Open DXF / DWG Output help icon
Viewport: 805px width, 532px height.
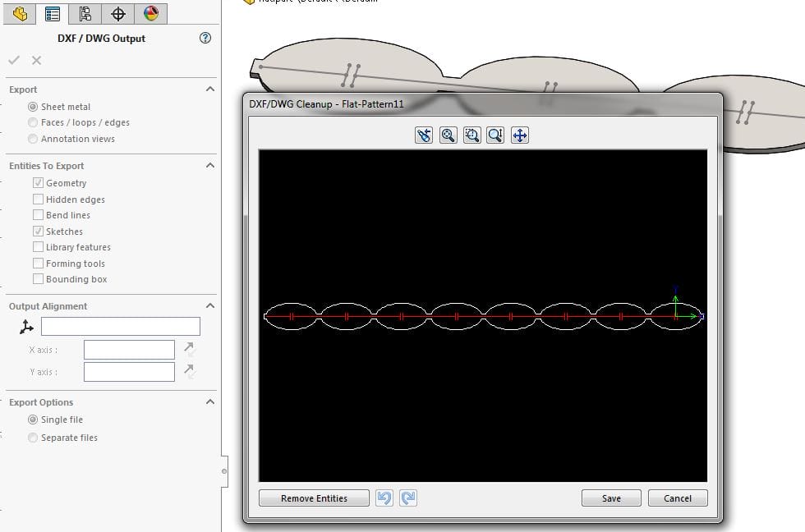click(205, 38)
